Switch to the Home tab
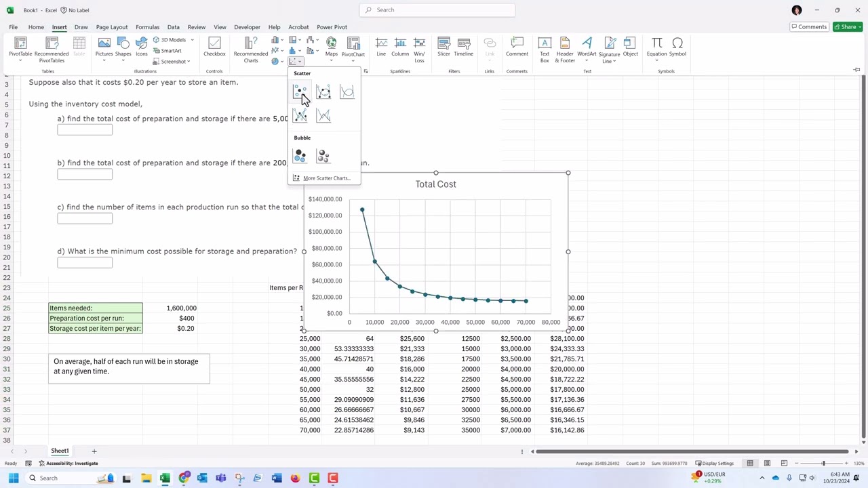Image resolution: width=868 pixels, height=488 pixels. pyautogui.click(x=36, y=27)
